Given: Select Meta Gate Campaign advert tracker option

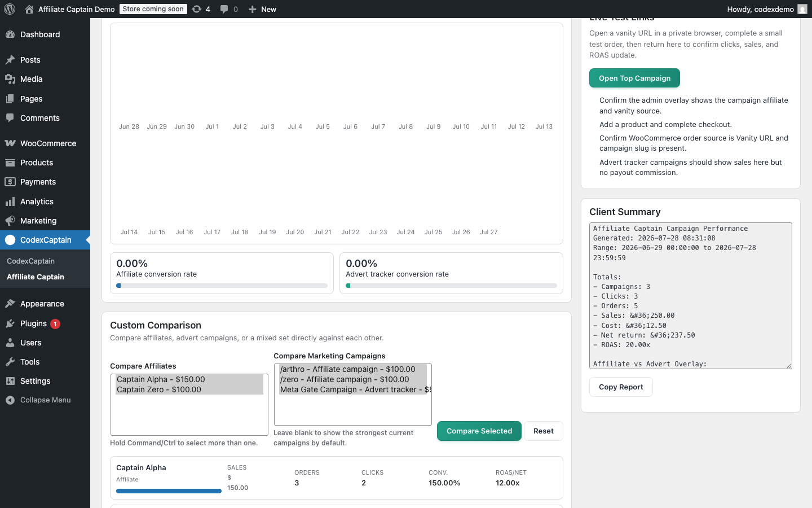Looking at the screenshot, I should point(353,389).
